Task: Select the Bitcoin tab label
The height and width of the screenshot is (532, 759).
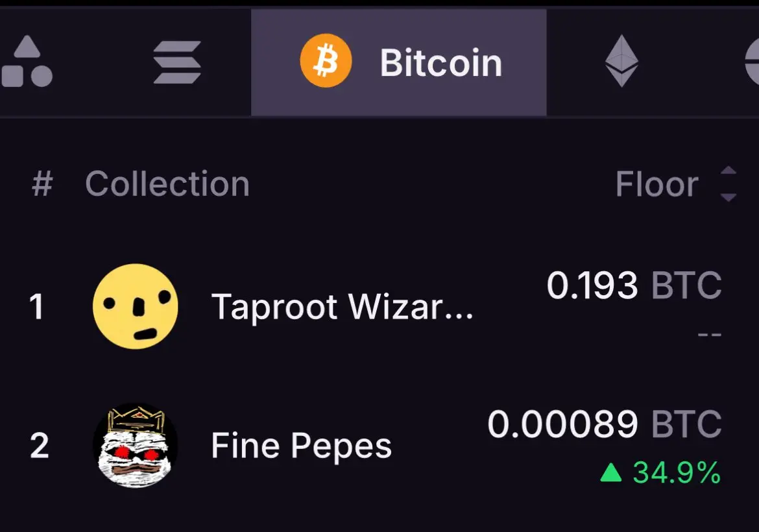Action: pos(441,63)
